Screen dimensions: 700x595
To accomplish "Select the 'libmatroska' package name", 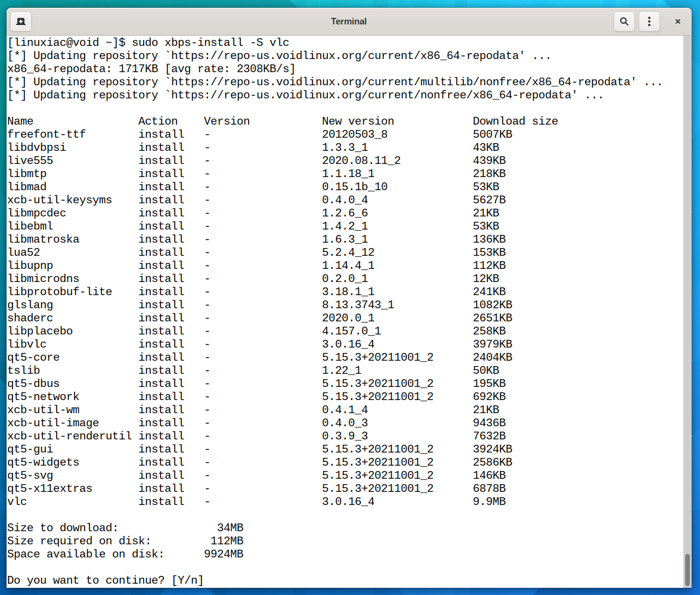I will (x=44, y=239).
